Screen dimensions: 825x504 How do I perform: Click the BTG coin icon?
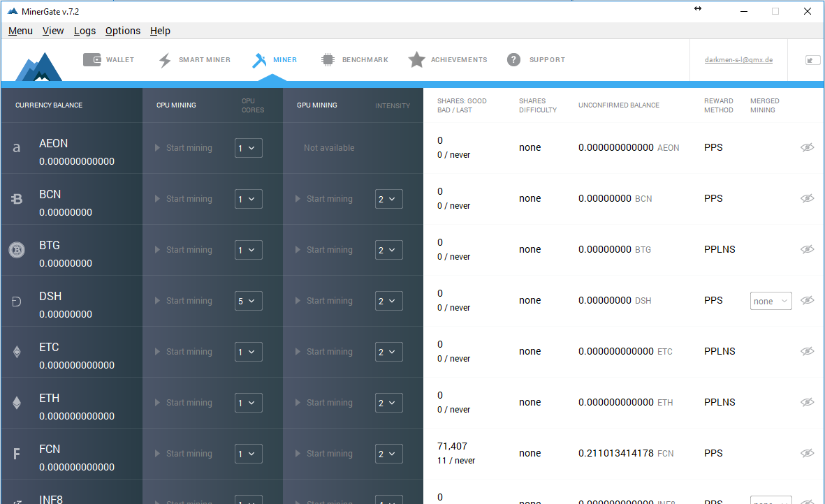[17, 250]
